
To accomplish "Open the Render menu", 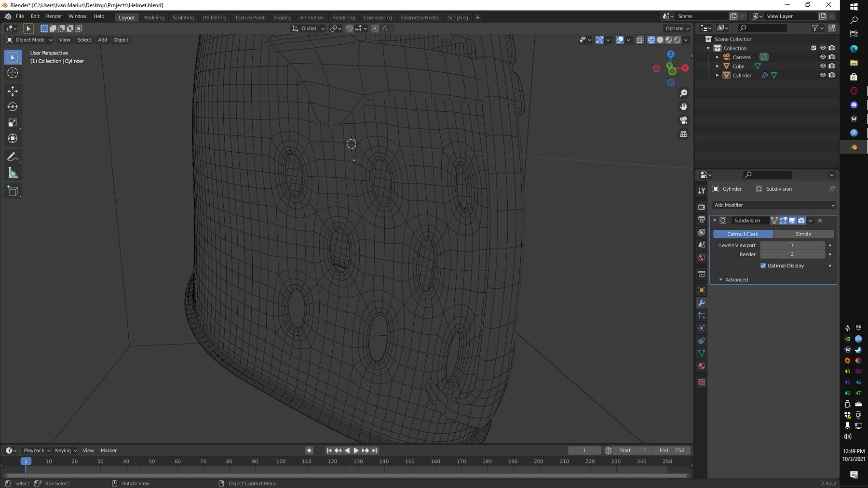I will click(x=54, y=16).
